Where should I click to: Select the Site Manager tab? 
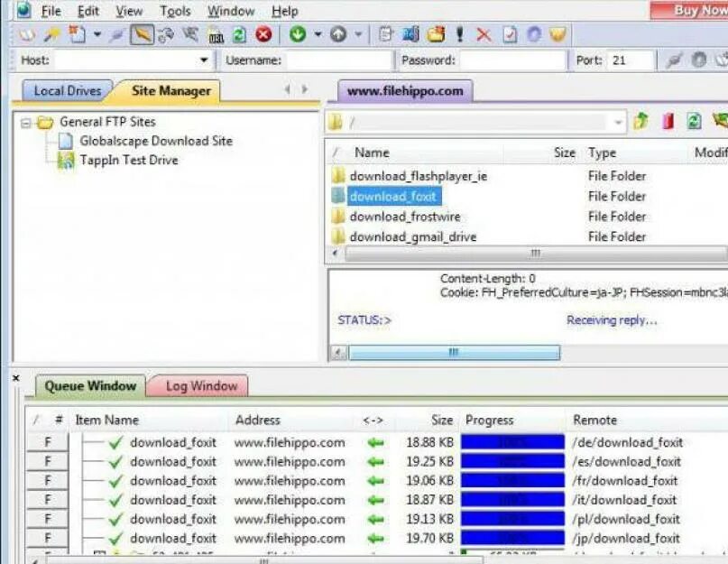170,90
